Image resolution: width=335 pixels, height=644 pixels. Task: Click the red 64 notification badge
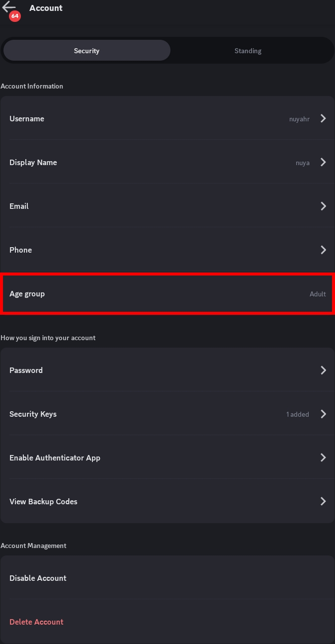pos(15,16)
